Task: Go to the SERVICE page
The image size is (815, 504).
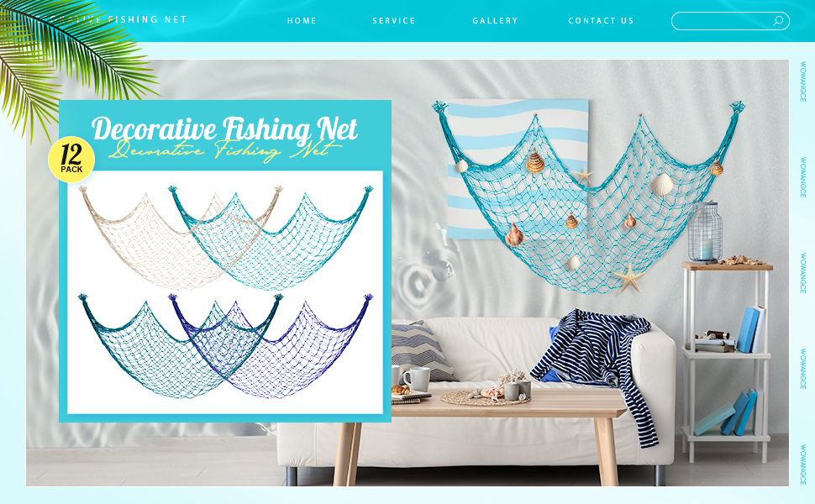Action: [x=394, y=21]
